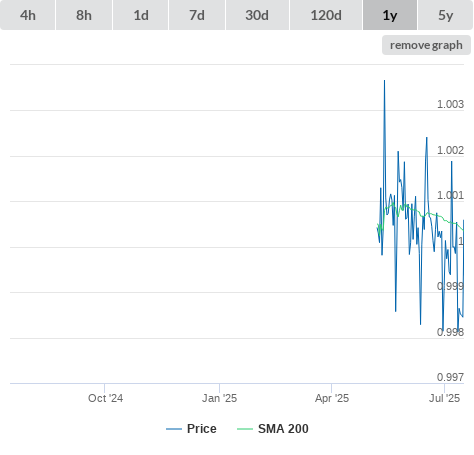Screen dimensions: 474x455
Task: Open the 120d time range
Action: (326, 15)
